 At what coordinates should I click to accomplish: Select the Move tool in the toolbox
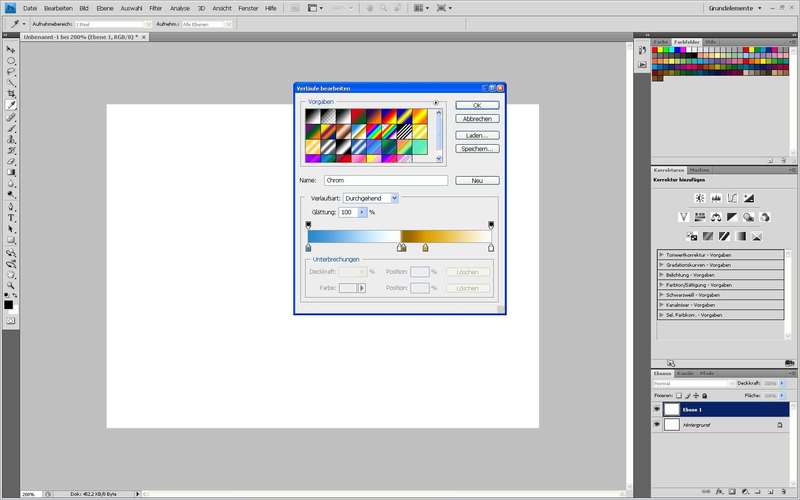click(x=11, y=48)
